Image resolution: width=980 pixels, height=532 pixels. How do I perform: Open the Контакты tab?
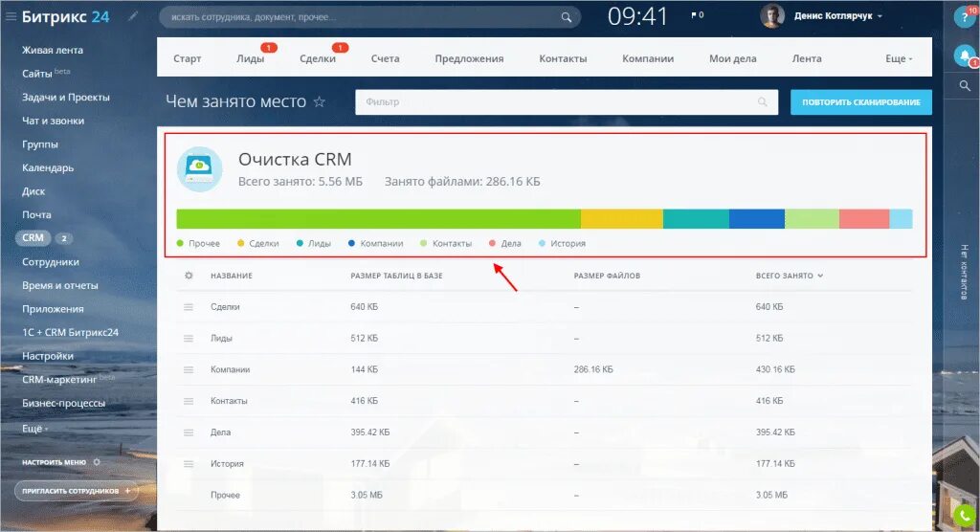coord(563,58)
